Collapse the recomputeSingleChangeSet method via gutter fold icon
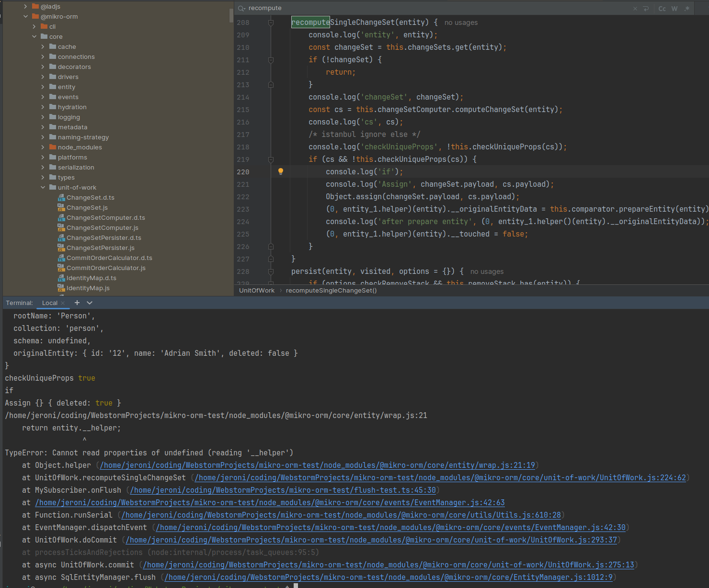The width and height of the screenshot is (709, 588). [271, 22]
